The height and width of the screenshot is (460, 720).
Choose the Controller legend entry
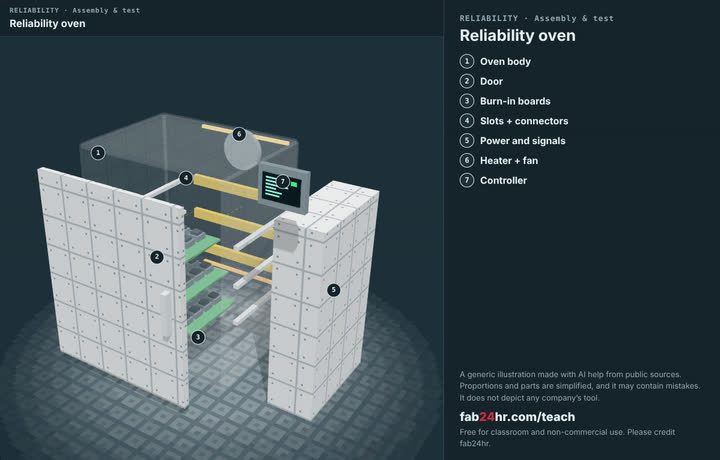(x=503, y=180)
